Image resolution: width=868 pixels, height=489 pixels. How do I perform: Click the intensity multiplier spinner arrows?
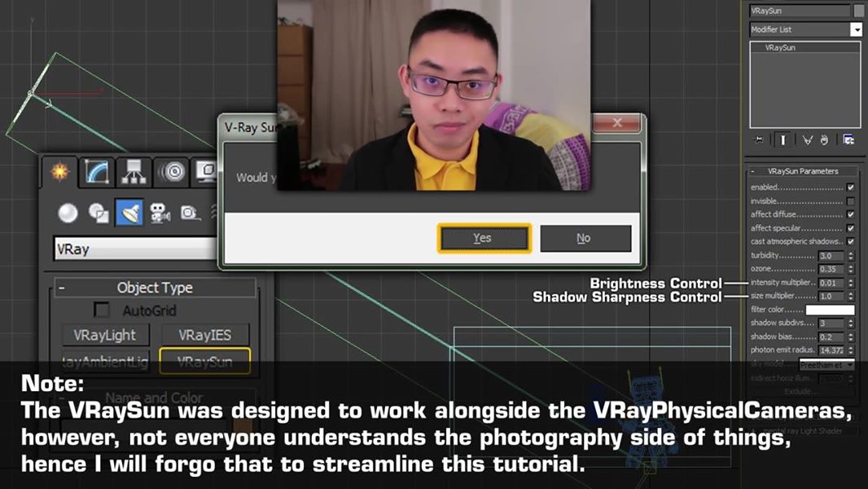pos(851,283)
